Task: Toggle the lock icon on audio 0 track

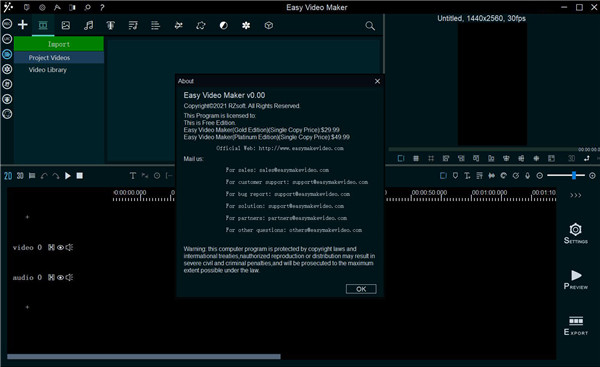Action: pos(51,277)
